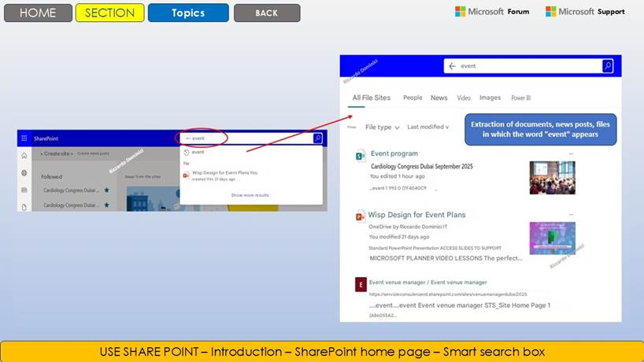This screenshot has width=644, height=362.
Task: Expand the File type filter dropdown
Action: [383, 127]
